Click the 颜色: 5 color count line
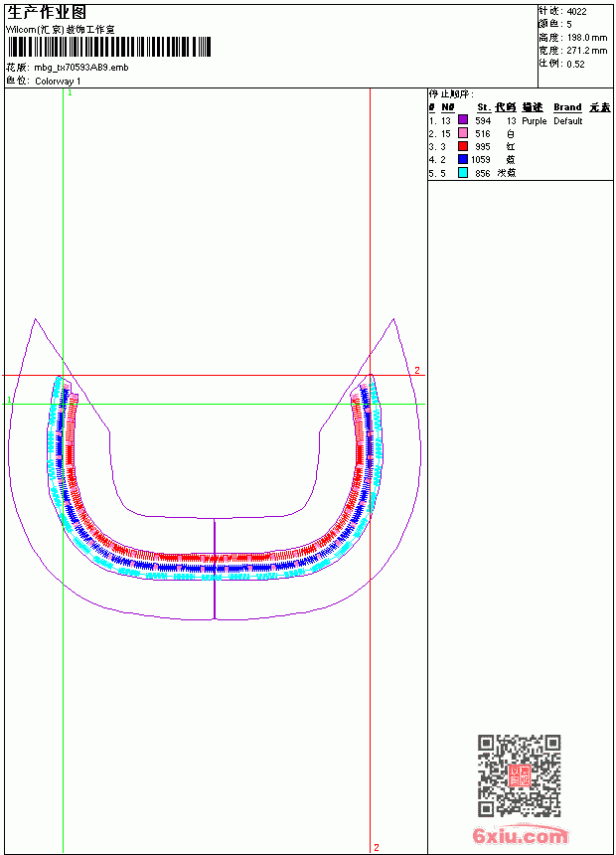 [x=555, y=25]
